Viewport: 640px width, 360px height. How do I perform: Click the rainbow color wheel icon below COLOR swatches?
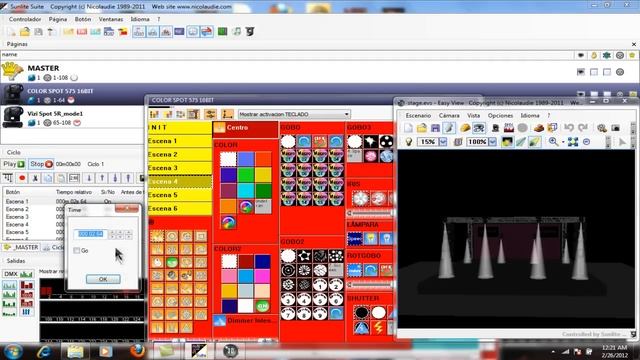click(x=228, y=222)
